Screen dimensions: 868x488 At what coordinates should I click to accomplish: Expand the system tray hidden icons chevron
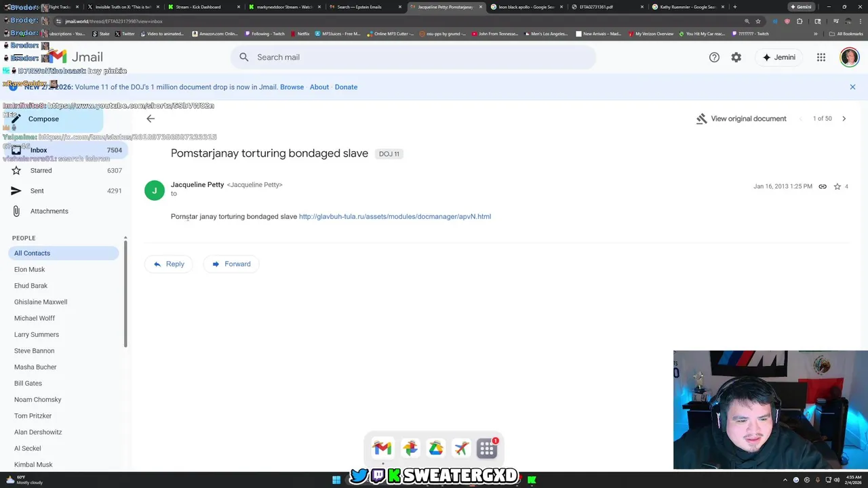[x=785, y=480]
